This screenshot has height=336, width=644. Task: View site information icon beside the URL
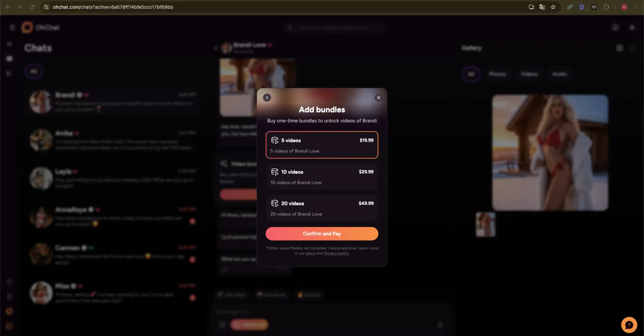point(46,7)
